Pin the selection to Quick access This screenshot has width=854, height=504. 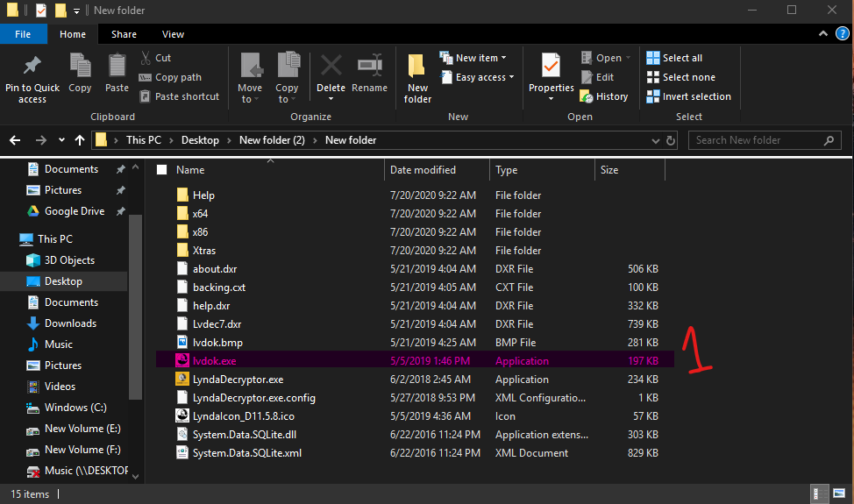point(32,79)
